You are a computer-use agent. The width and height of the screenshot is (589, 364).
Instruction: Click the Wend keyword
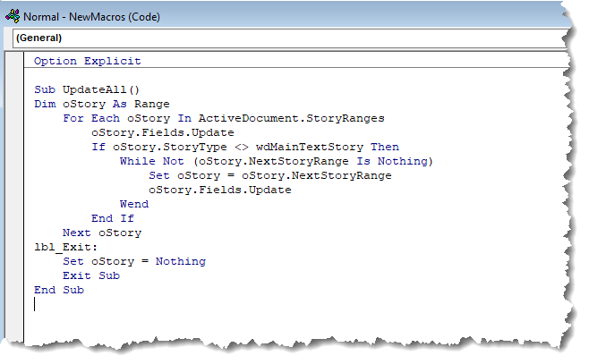click(134, 204)
